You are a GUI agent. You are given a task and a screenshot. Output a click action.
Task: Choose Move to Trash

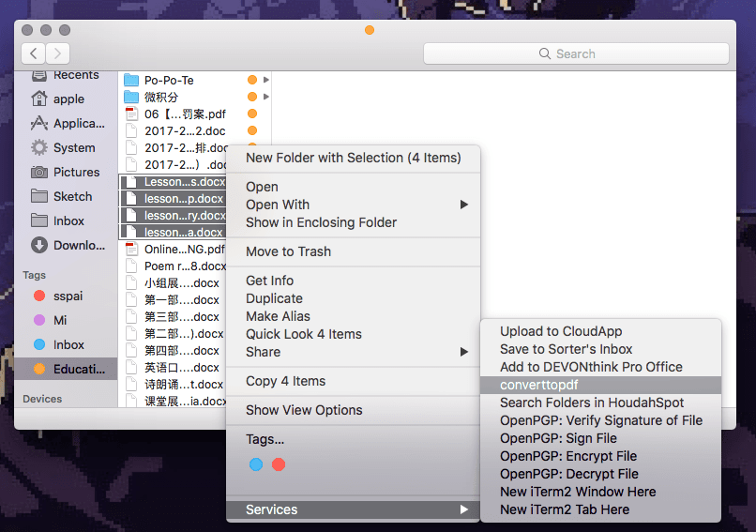(354, 251)
